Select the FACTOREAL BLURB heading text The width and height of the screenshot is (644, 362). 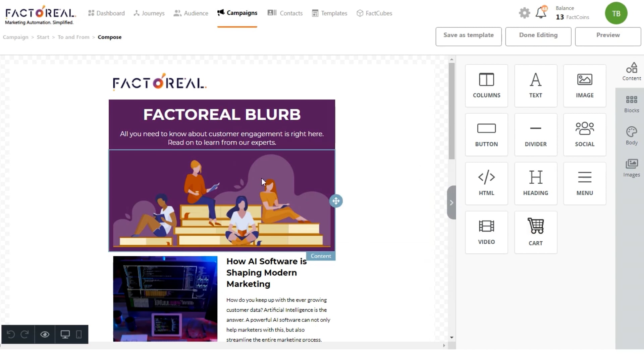coord(222,115)
